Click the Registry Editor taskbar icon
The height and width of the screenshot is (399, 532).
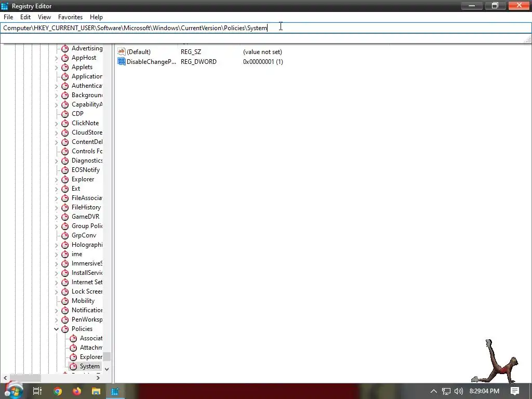115,391
